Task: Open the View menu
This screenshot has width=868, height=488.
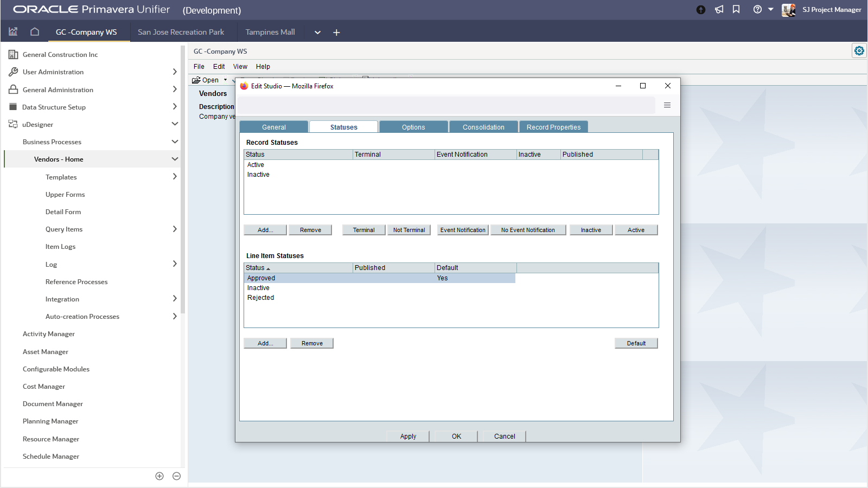Action: (240, 67)
